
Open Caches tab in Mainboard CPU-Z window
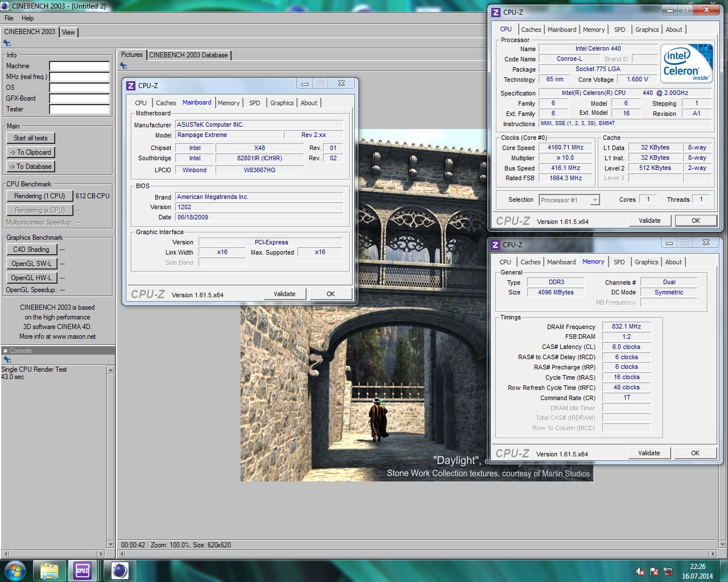[x=166, y=103]
